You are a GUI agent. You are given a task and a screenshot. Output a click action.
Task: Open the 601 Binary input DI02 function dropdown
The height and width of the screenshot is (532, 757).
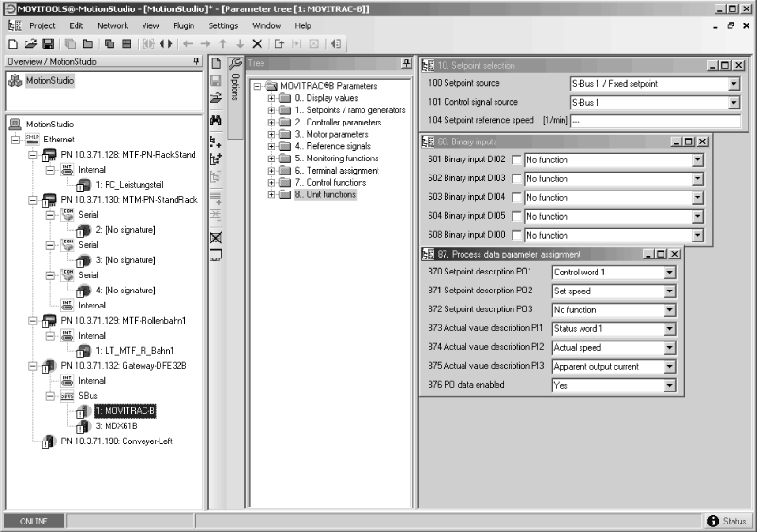698,159
